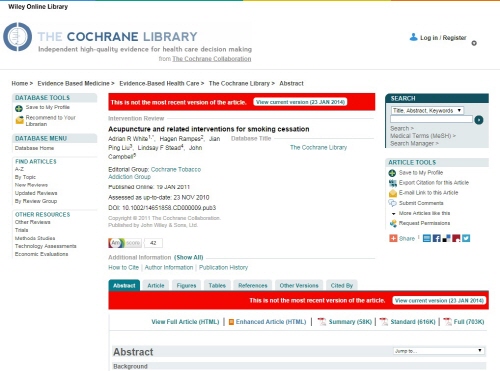This screenshot has width=500, height=371.
Task: Click the Altmetric score badge
Action: tap(135, 243)
